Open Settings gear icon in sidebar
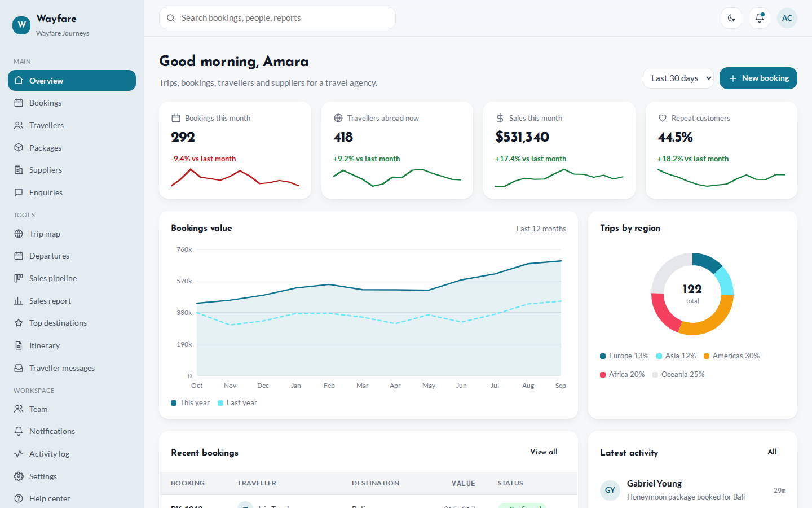 (x=19, y=476)
